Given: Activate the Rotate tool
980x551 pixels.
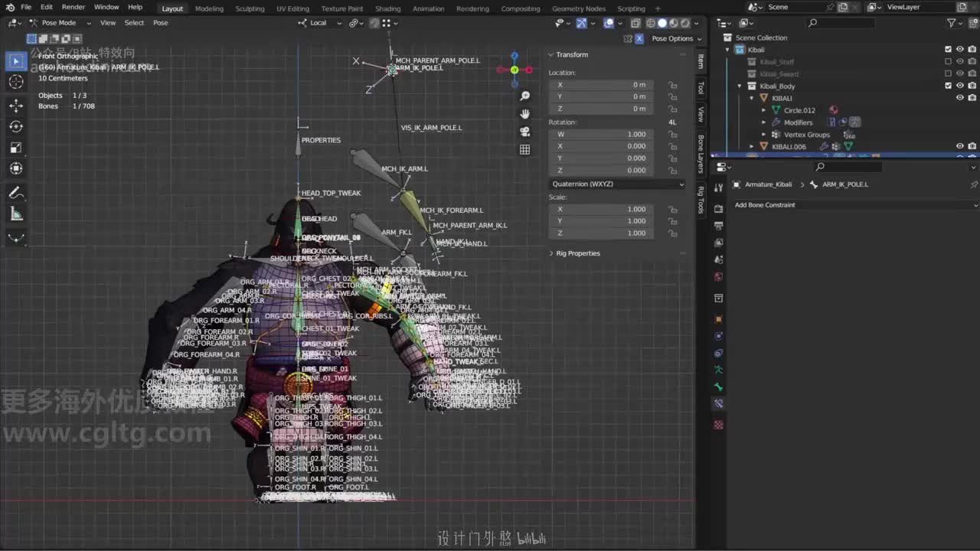Looking at the screenshot, I should point(16,126).
